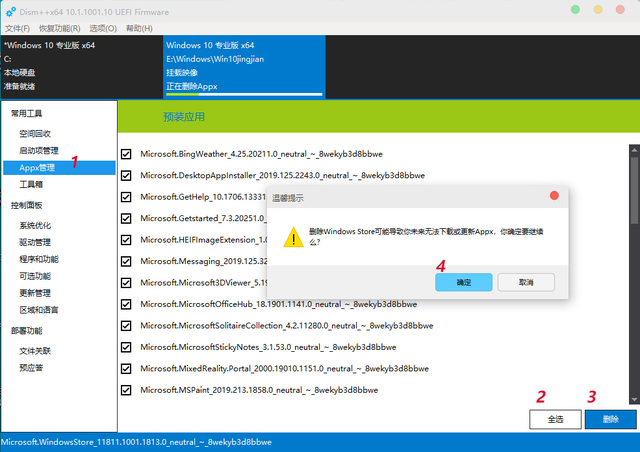Viewport: 640px width, 452px height.
Task: Click the MicrosoftSolitaireCollection package name
Action: click(x=287, y=326)
